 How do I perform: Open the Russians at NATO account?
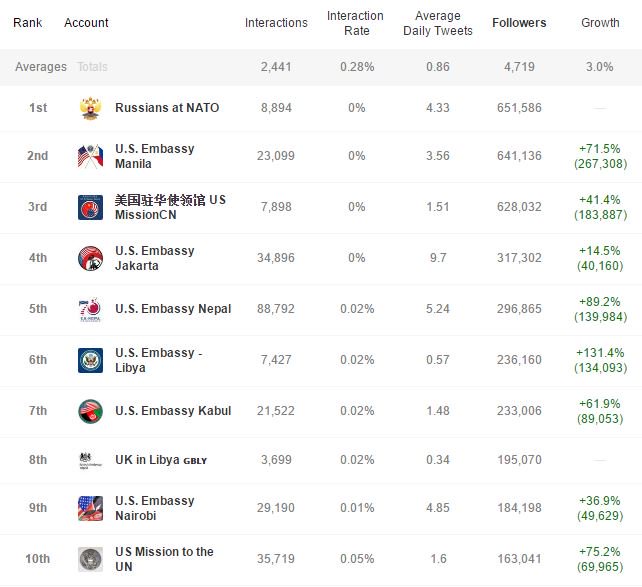pos(167,108)
